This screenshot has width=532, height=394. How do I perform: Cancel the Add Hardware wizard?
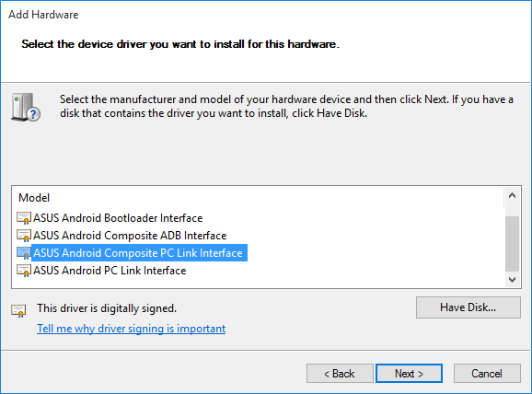tap(487, 374)
